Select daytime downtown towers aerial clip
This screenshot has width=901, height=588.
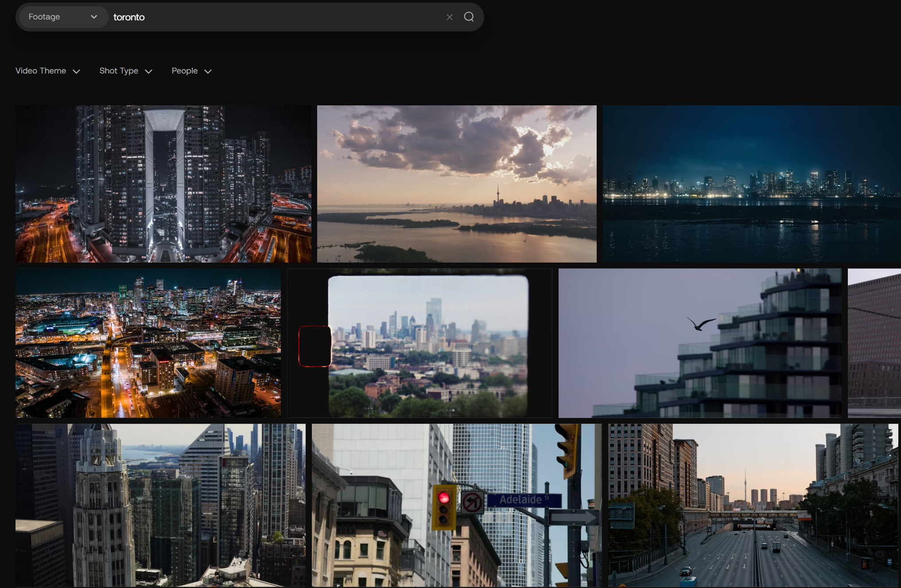(x=160, y=505)
